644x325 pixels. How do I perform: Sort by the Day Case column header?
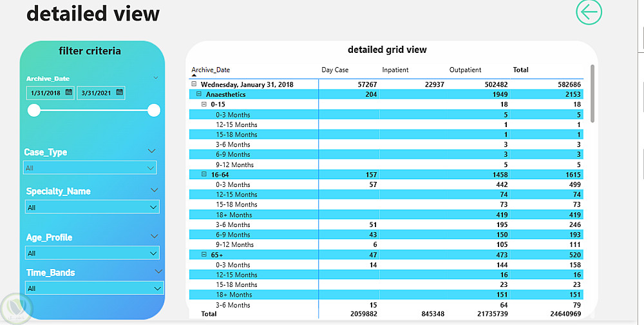pos(335,70)
